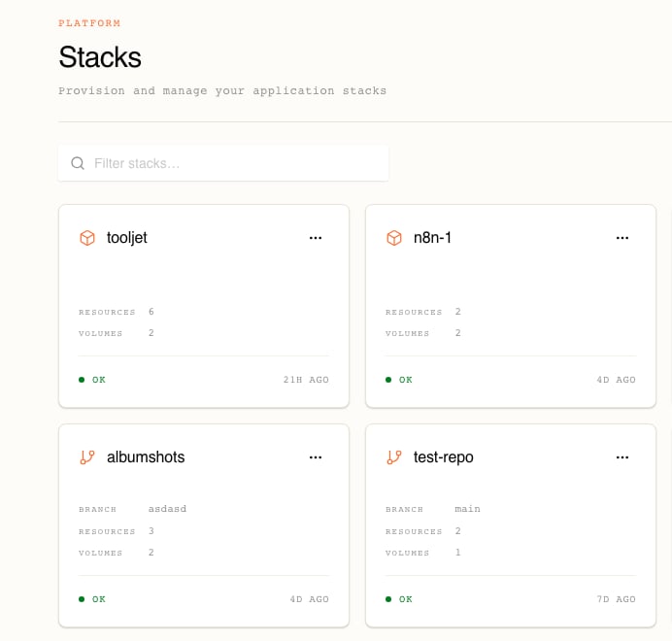672x641 pixels.
Task: Click the 4D AGO timestamp on n8n-1
Action: [x=617, y=380]
